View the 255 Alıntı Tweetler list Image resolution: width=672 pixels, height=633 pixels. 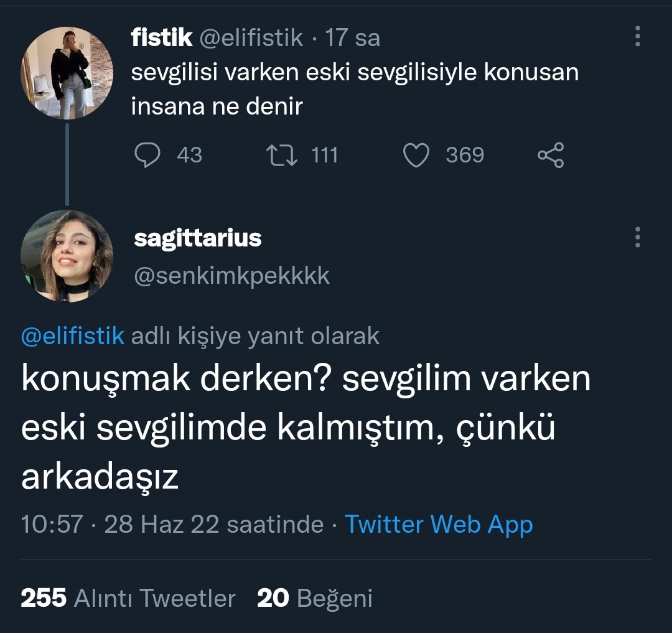128,598
